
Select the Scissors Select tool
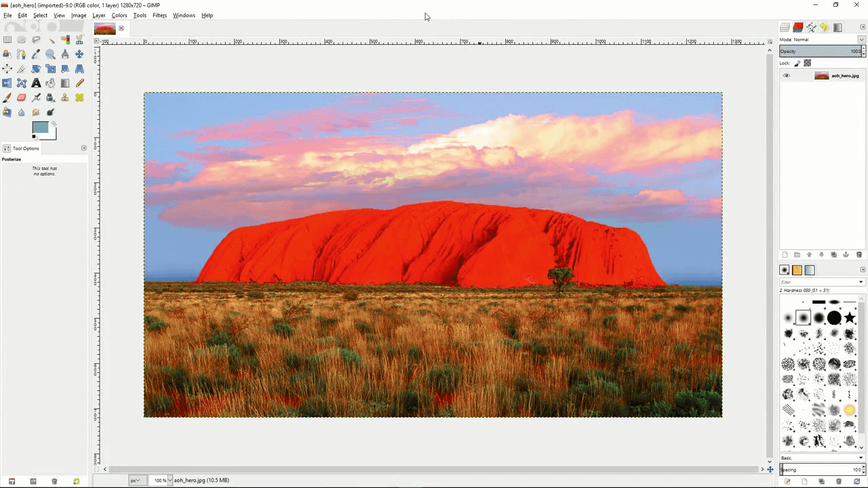[79, 39]
